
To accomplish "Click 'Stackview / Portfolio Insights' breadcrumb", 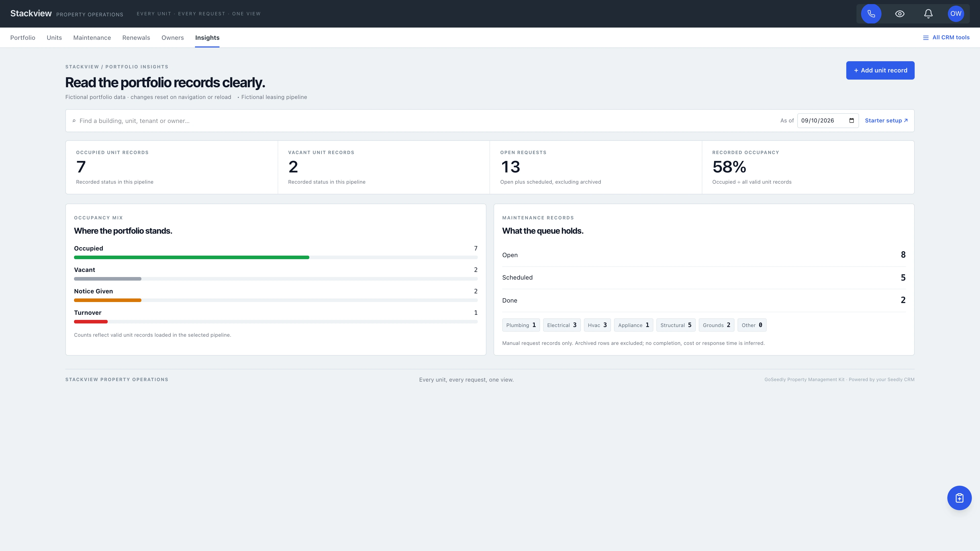I will [116, 67].
